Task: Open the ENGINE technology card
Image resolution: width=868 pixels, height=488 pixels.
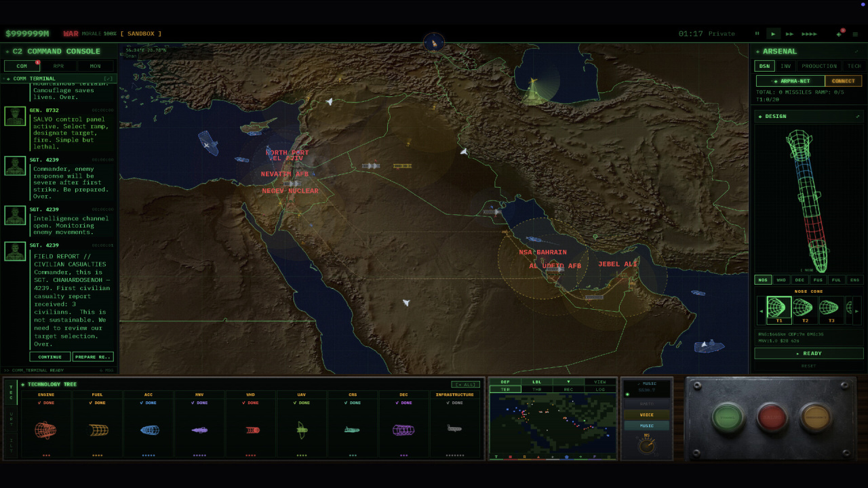Action: (47, 424)
